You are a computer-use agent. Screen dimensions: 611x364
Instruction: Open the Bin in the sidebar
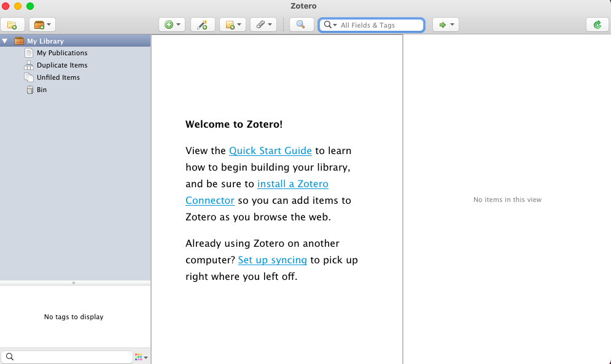click(x=41, y=90)
